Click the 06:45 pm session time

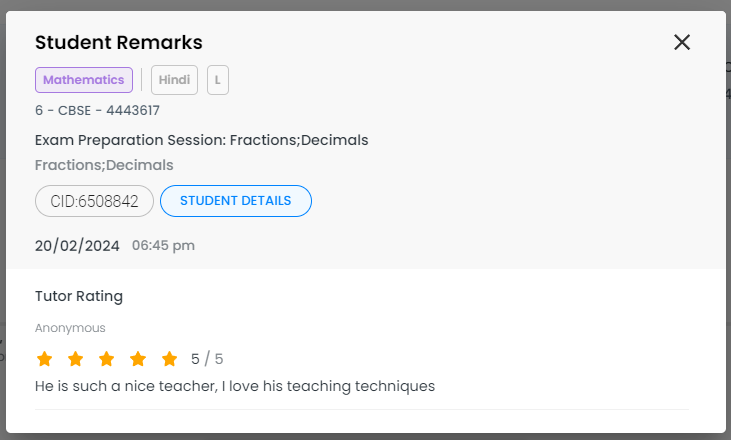[x=163, y=245]
